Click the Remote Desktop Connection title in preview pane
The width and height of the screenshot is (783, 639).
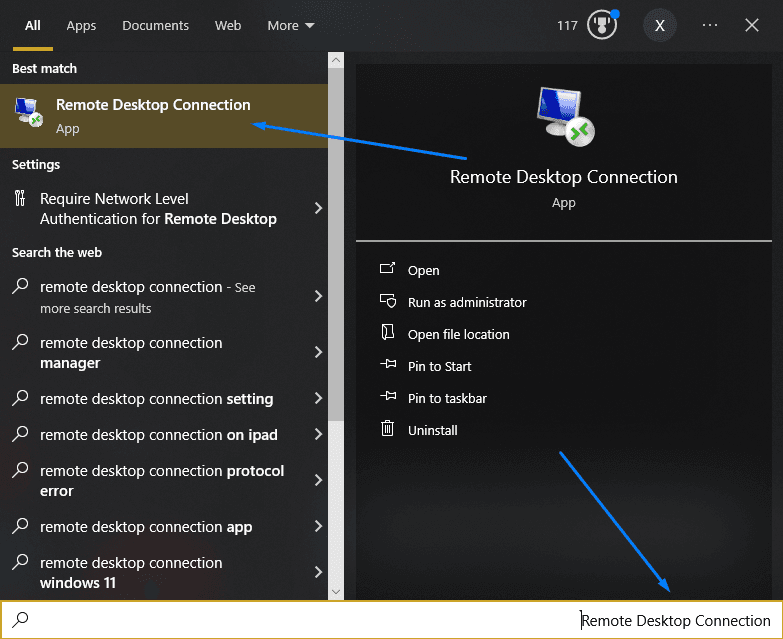coord(564,177)
